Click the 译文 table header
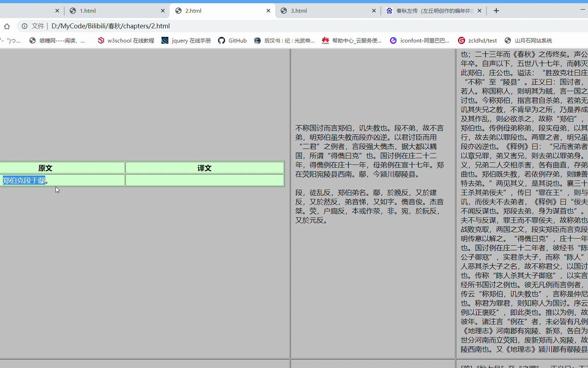Screen dimensions: 588x368 coord(205,168)
